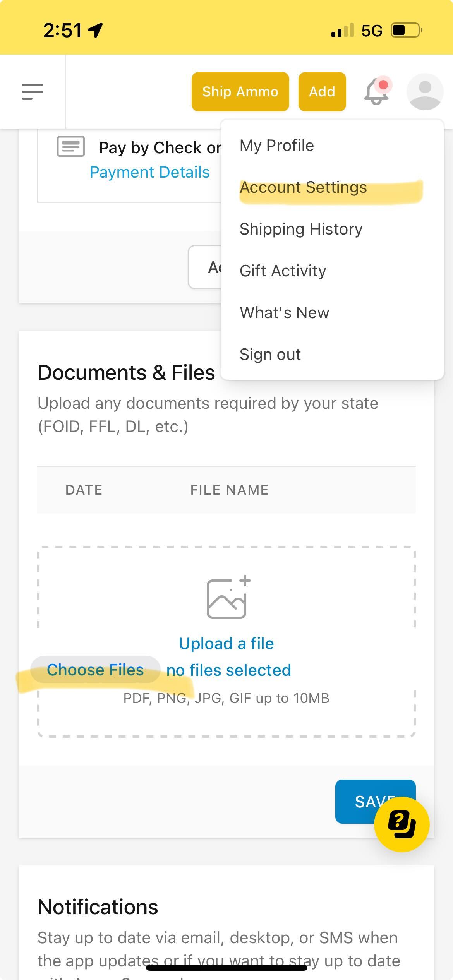Viewport: 453px width, 980px height.
Task: Open notifications via the bell icon
Action: pyautogui.click(x=377, y=92)
